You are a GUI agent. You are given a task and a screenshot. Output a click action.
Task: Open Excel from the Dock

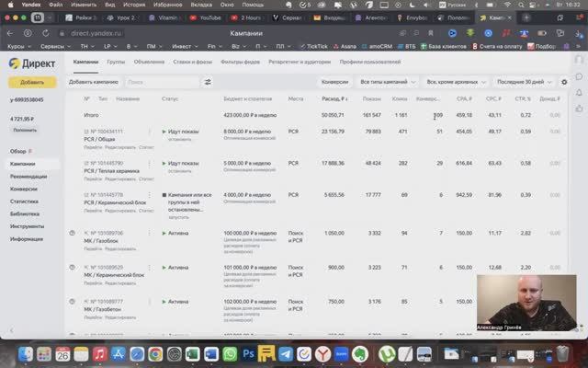(x=192, y=354)
